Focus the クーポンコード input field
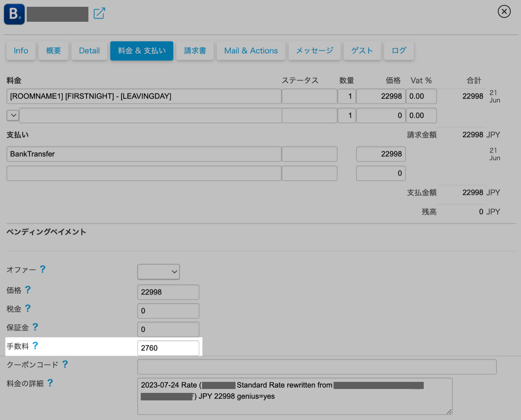The image size is (521, 420). [x=316, y=367]
